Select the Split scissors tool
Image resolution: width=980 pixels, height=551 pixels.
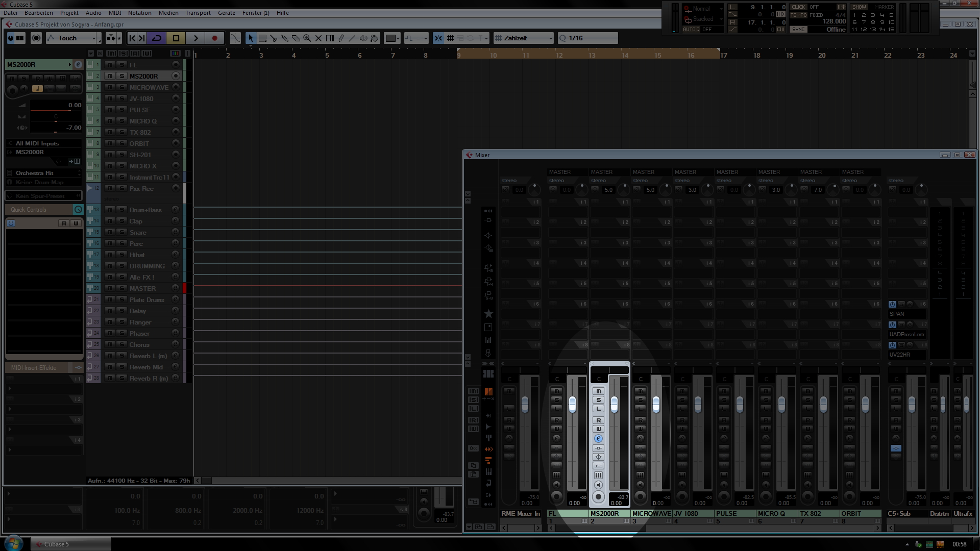coord(274,38)
